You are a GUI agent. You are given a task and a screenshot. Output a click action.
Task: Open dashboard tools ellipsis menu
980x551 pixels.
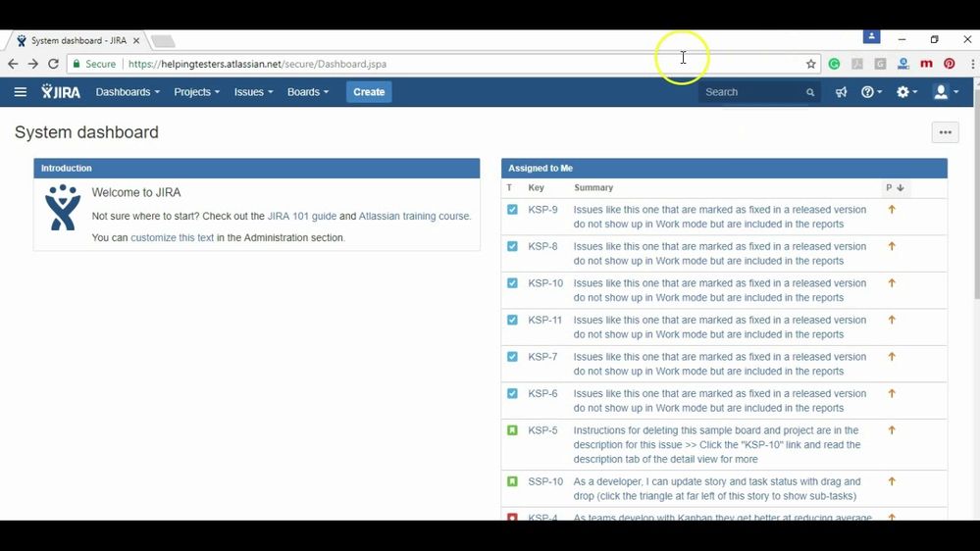[x=945, y=132]
